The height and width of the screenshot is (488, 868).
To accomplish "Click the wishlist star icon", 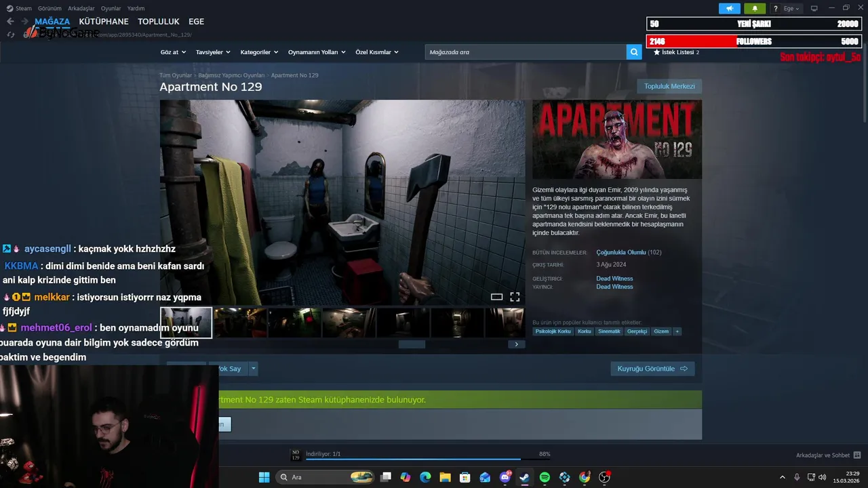I will 656,52.
